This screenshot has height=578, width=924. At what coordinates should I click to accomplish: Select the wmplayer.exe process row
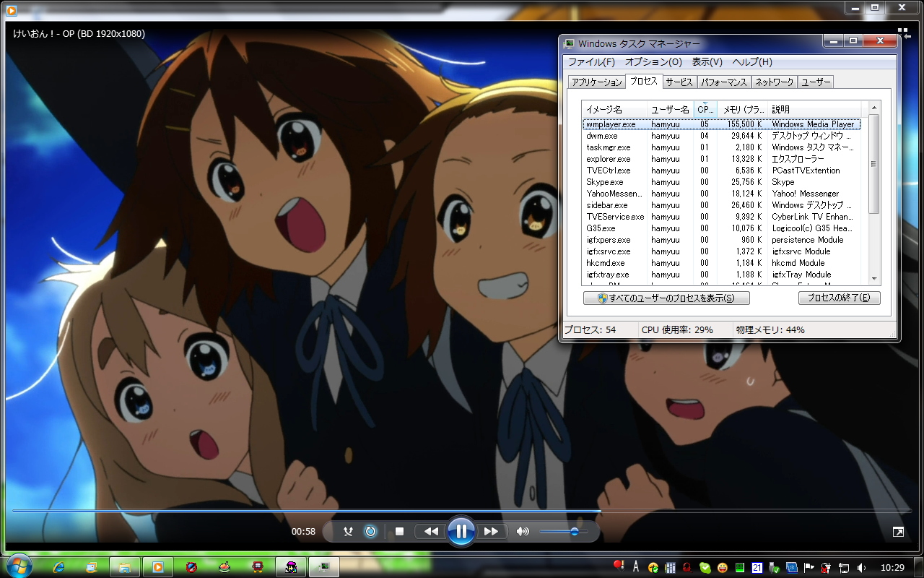722,124
